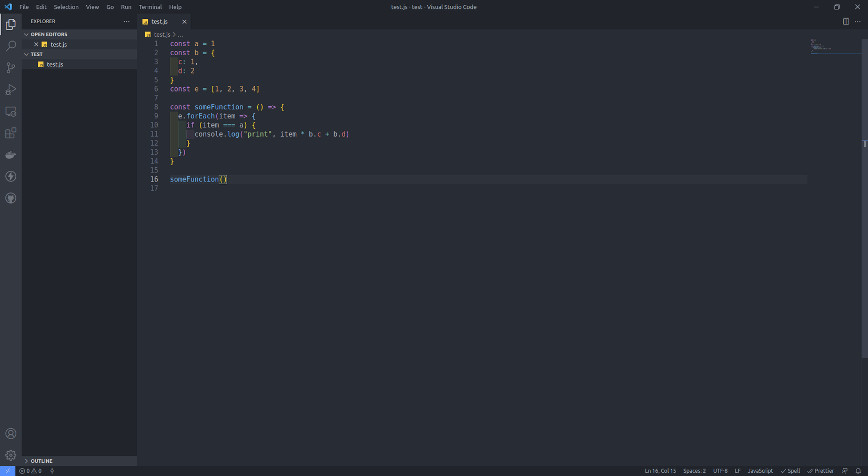This screenshot has width=868, height=476.
Task: Open the Search view in the activity bar
Action: pos(11,46)
